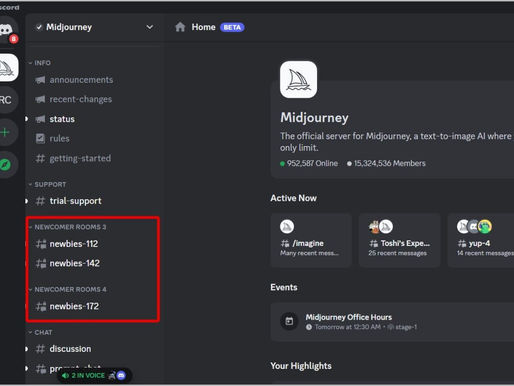Viewport: 514px width, 386px height.
Task: Click megaphone icon beside recent-changes
Action: coord(40,99)
